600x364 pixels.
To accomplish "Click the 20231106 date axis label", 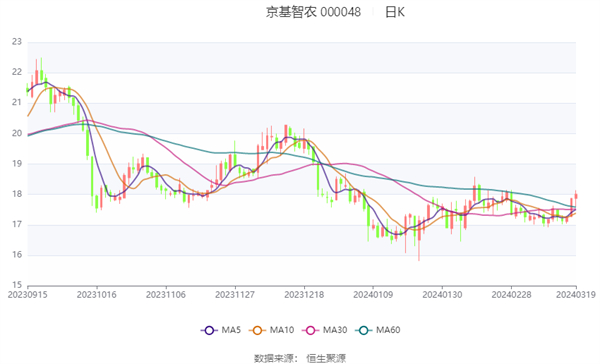I will click(166, 295).
